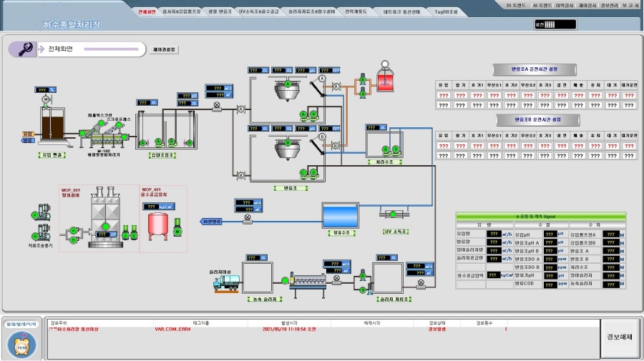Viewport: 644px width, 361px height.
Task: Click the 유입량 flow value field
Action: click(494, 234)
